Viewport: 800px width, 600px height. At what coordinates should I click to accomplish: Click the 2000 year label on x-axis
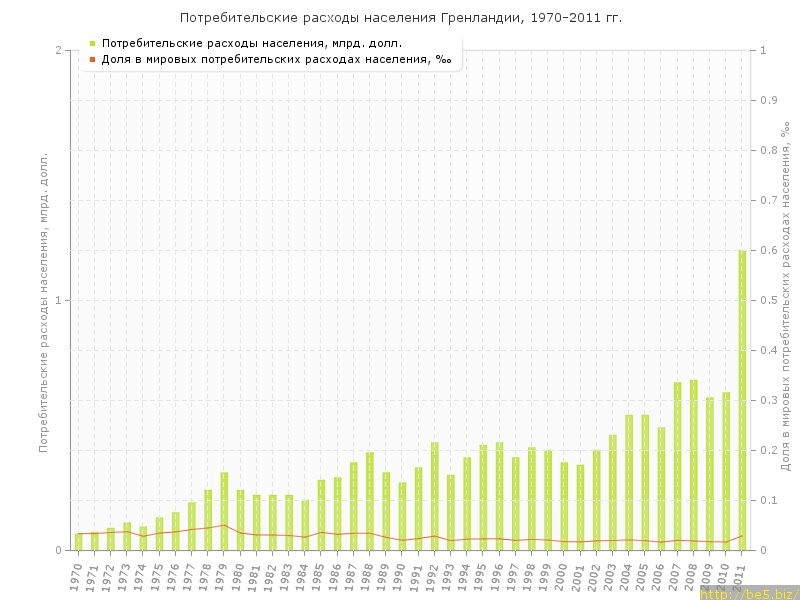pos(562,576)
